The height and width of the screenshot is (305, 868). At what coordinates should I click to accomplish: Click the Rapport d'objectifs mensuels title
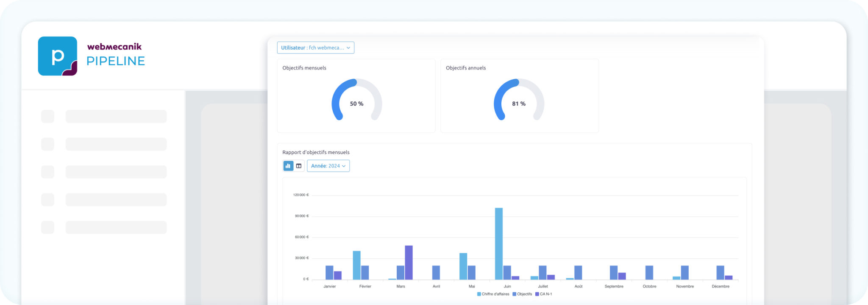[316, 152]
